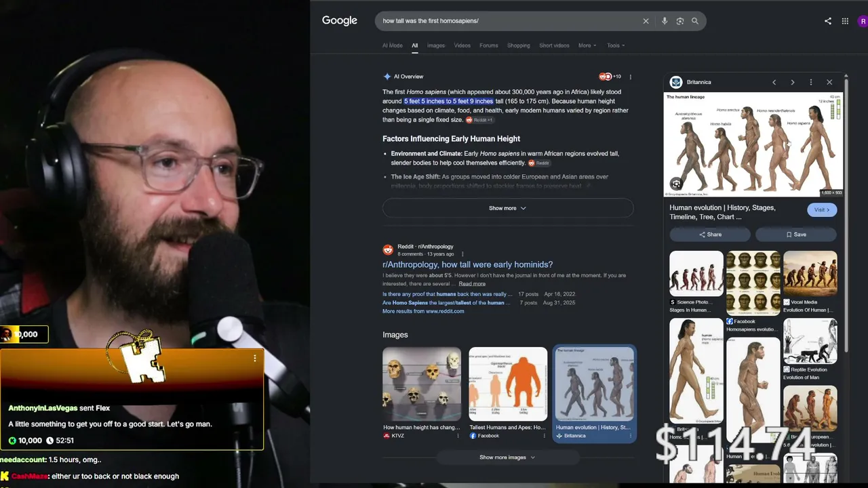868x488 pixels.
Task: Open Google Lens image search icon
Action: coord(679,21)
